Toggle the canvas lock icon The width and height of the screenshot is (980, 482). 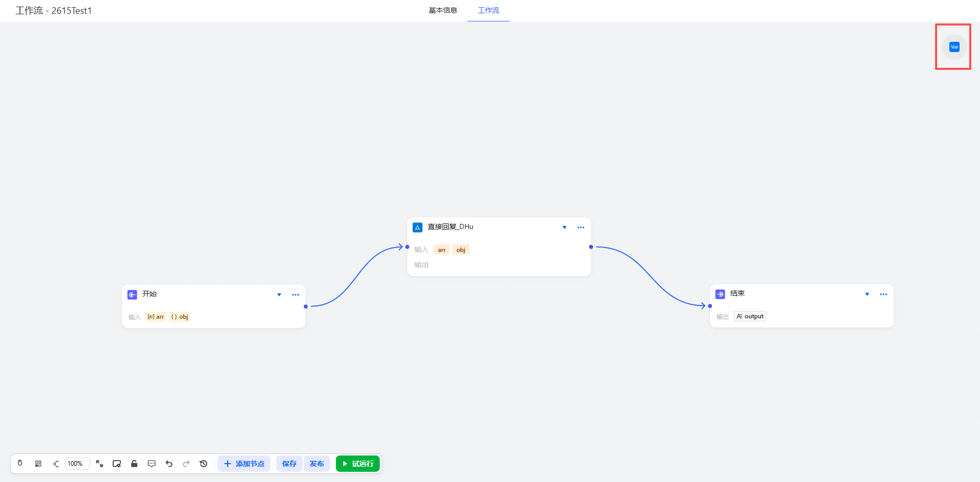(134, 464)
